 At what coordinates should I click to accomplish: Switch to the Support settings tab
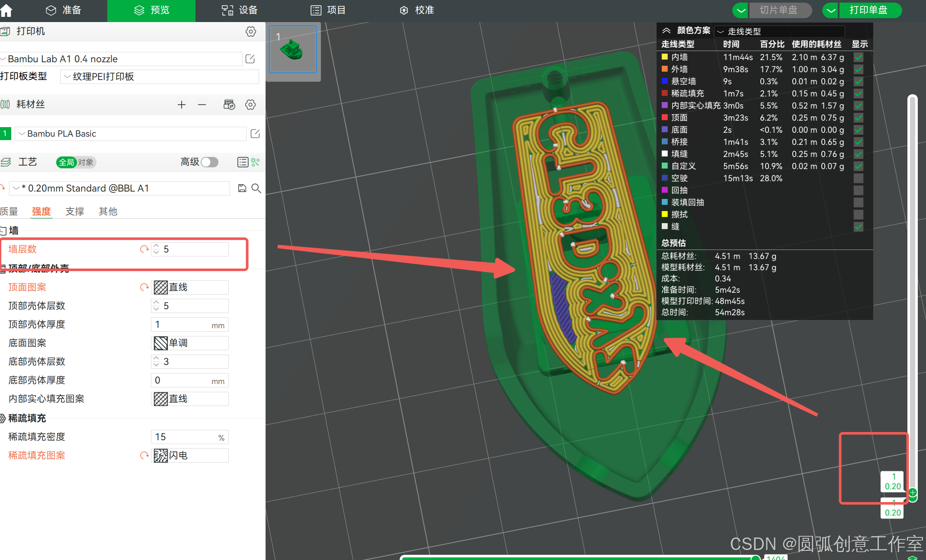(74, 211)
